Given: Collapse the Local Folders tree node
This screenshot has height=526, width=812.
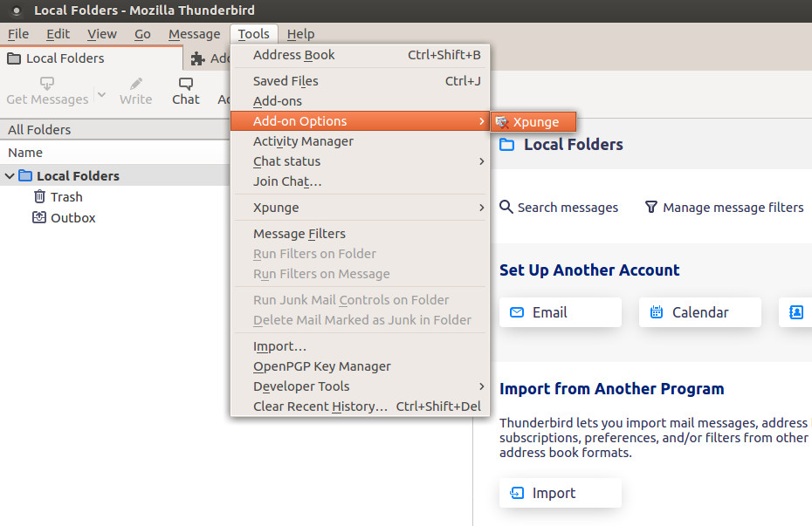Looking at the screenshot, I should point(10,176).
